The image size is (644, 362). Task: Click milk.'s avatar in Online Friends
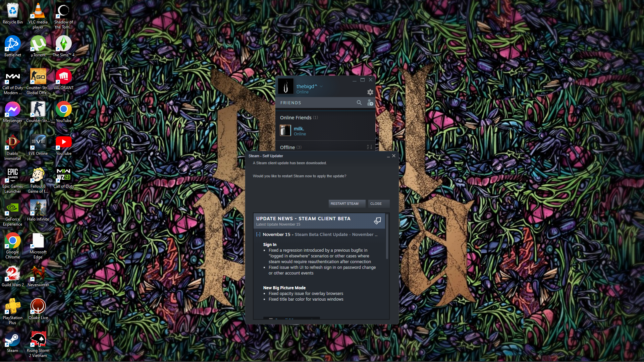pyautogui.click(x=285, y=130)
